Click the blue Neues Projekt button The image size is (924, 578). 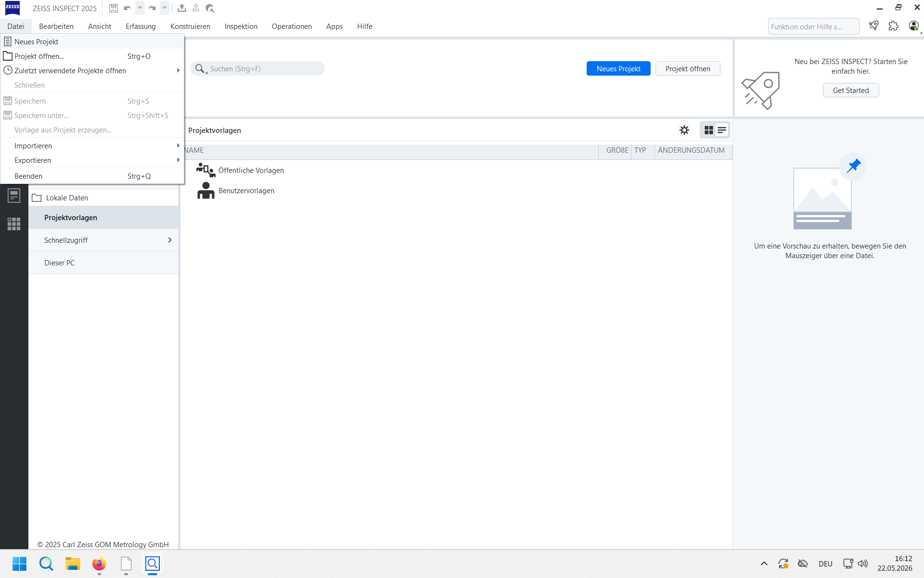(618, 68)
